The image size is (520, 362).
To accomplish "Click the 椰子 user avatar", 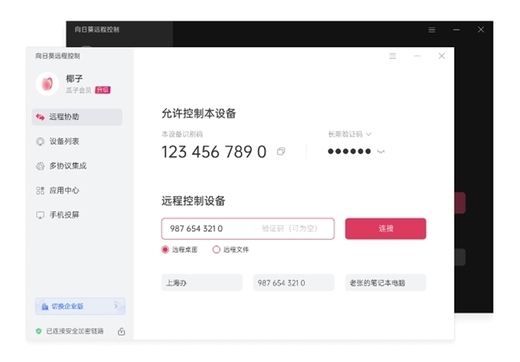I will pyautogui.click(x=47, y=84).
